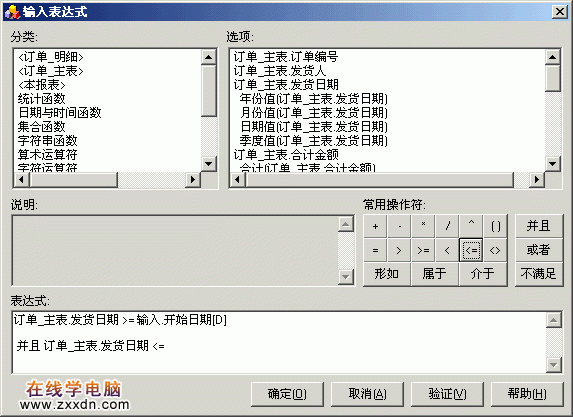Click inside the 表达式 expression text field
The width and height of the screenshot is (573, 417).
279,342
